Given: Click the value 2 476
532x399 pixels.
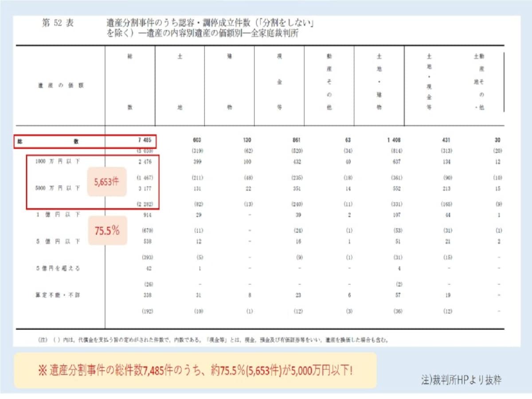Looking at the screenshot, I should tap(145, 162).
